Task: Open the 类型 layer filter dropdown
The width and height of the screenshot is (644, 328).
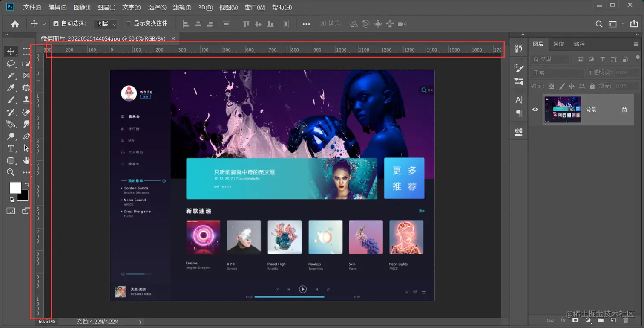Action: pos(550,59)
